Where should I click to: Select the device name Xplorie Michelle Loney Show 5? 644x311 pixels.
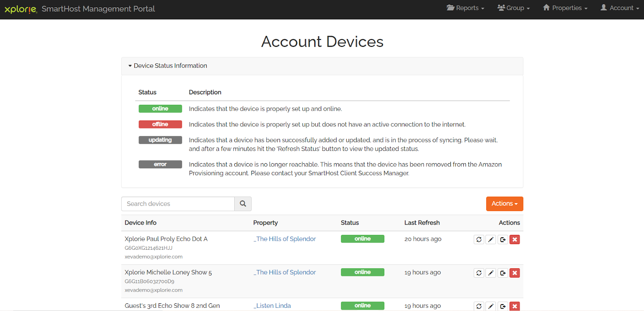pos(168,273)
